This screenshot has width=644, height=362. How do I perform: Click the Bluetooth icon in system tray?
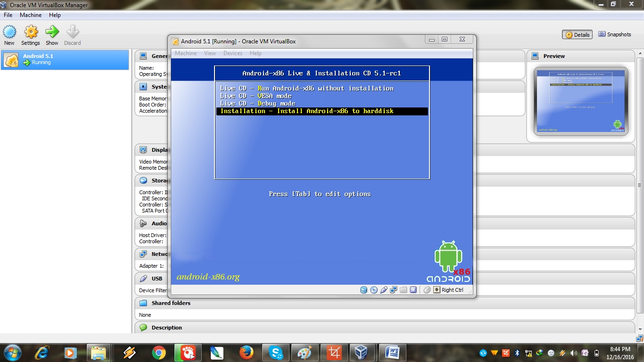click(517, 353)
